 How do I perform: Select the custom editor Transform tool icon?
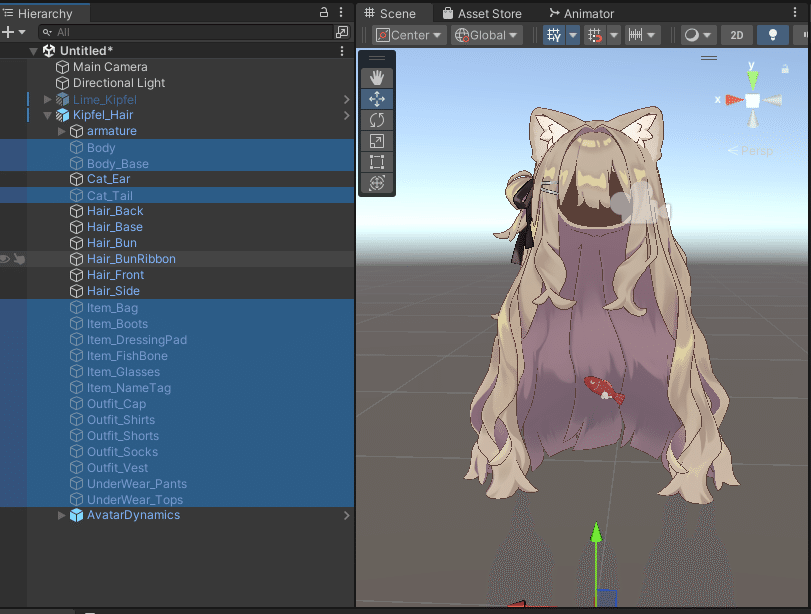tap(377, 183)
